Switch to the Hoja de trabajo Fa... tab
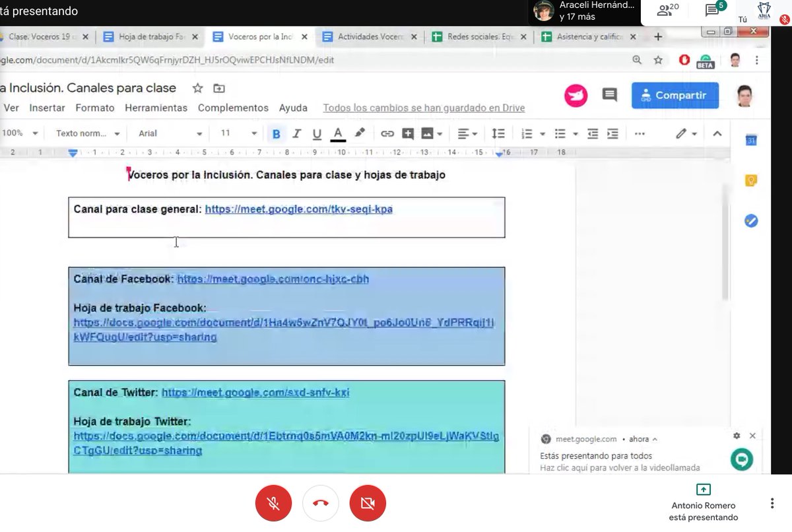 tap(150, 37)
